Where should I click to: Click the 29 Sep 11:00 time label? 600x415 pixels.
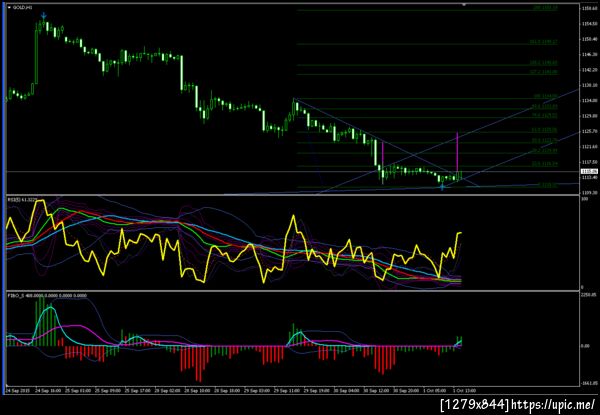coord(287,391)
